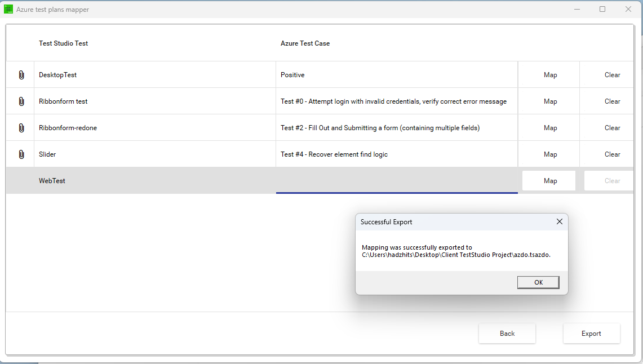Export the mapping
This screenshot has width=643, height=364.
591,333
